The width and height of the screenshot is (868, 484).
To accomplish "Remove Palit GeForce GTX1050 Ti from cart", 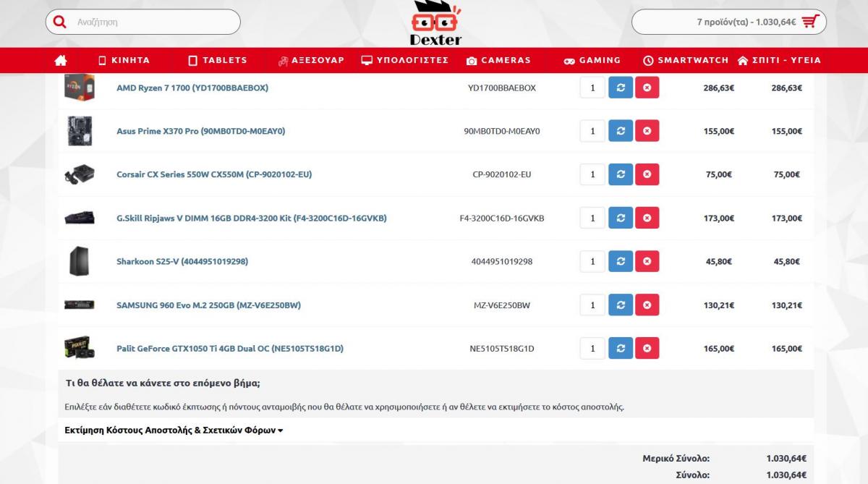I will (647, 348).
